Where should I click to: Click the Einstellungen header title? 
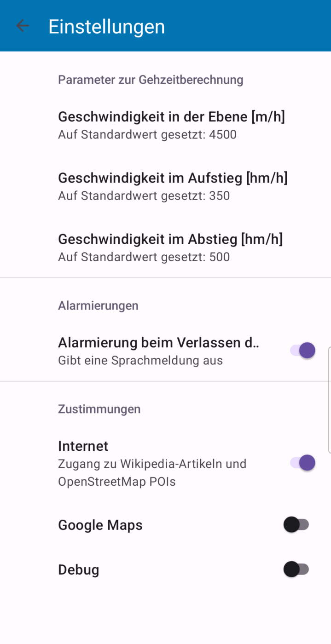[106, 26]
